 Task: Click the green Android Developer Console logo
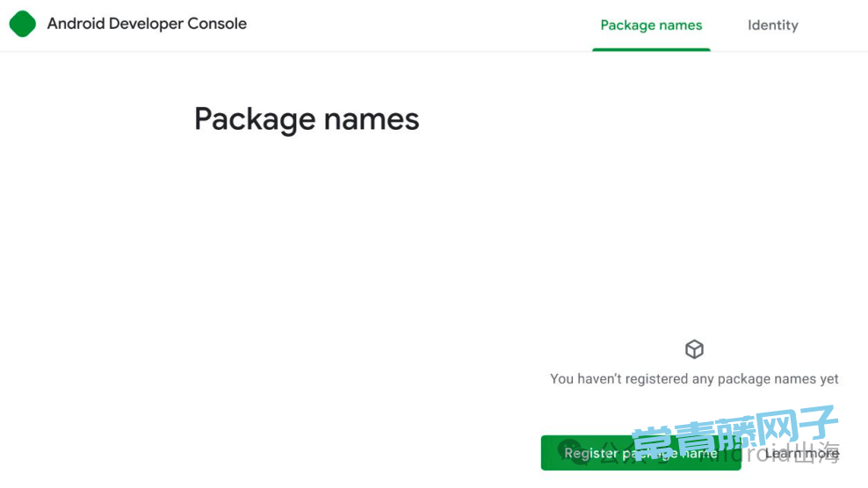(x=23, y=24)
